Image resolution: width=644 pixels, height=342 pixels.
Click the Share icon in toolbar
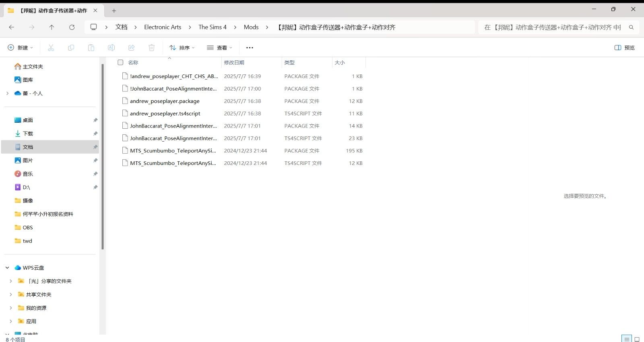pos(131,47)
